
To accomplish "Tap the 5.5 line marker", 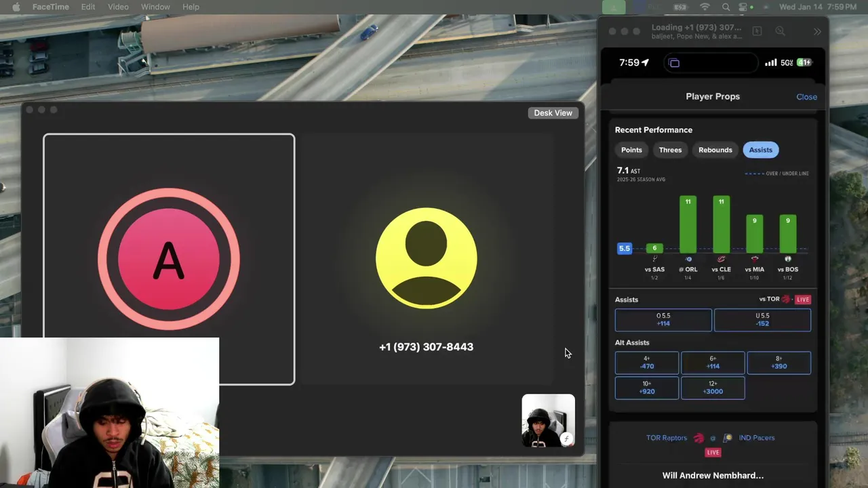I will tap(625, 248).
